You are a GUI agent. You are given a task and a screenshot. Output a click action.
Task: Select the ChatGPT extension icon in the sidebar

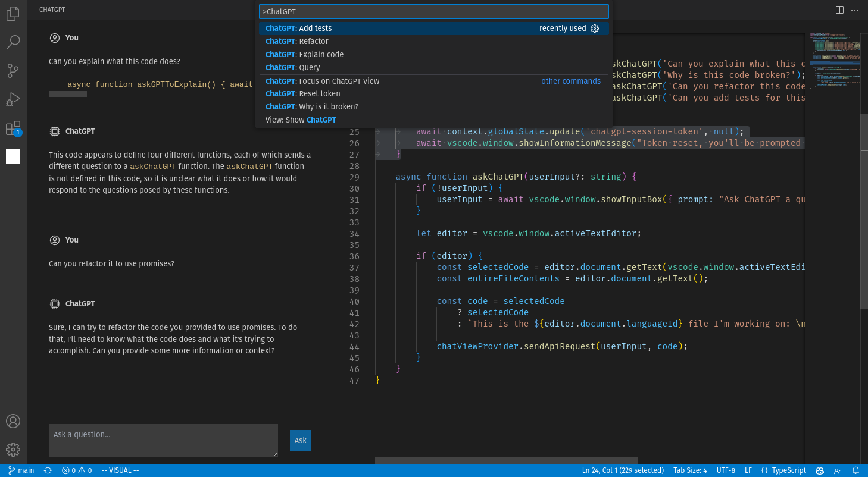pyautogui.click(x=13, y=156)
